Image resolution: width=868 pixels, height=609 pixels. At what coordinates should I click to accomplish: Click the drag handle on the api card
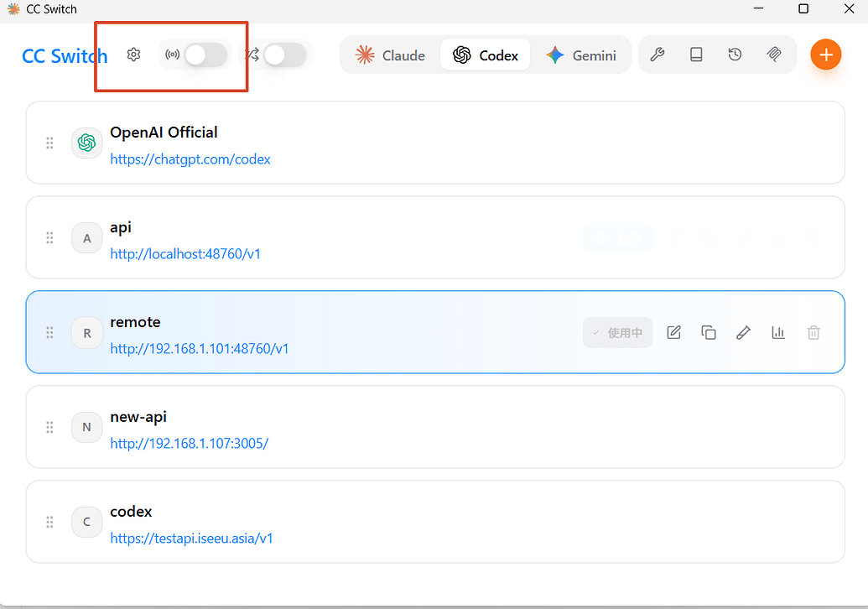pyautogui.click(x=49, y=238)
